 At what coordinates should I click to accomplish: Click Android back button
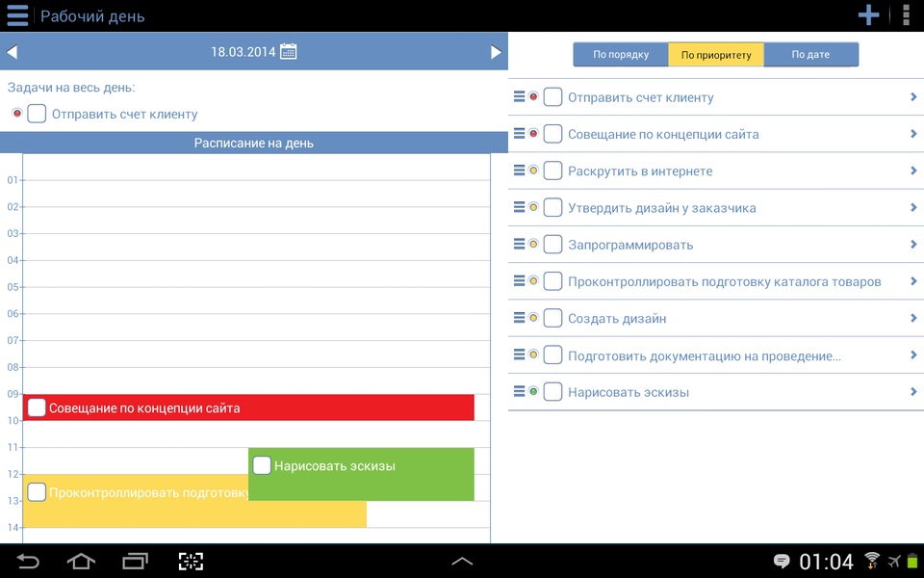(28, 561)
